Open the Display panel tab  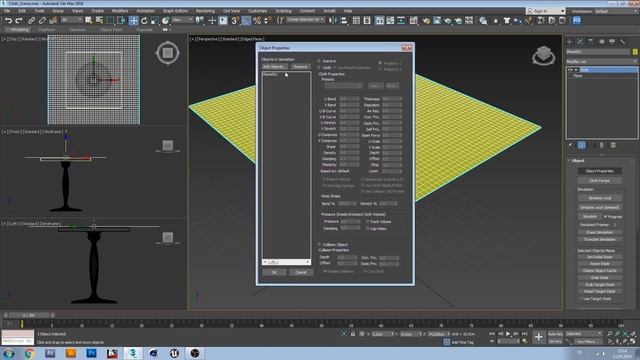coord(612,42)
